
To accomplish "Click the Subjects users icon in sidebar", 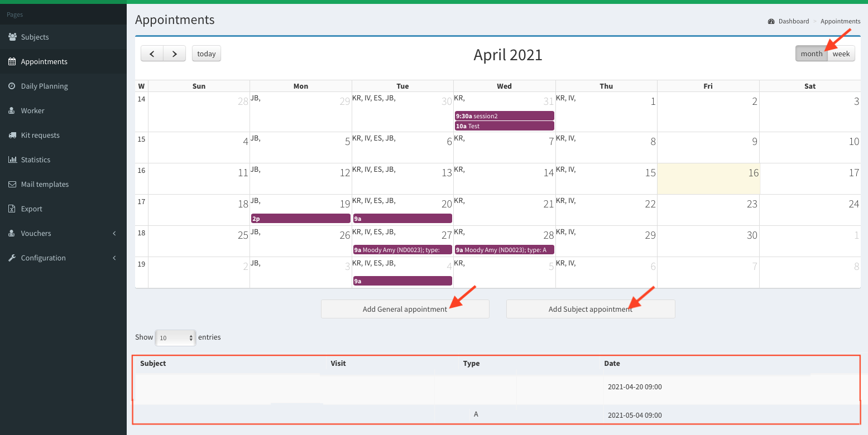I will pyautogui.click(x=12, y=37).
